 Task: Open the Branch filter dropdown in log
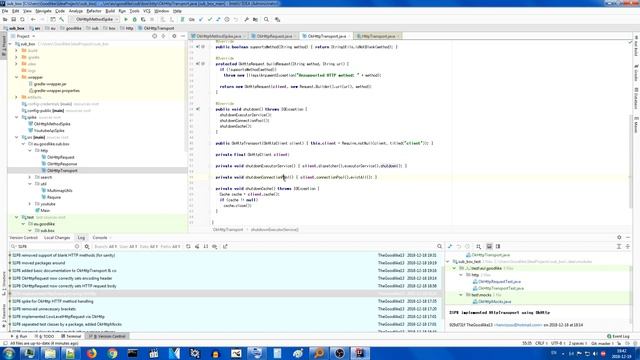(x=105, y=247)
